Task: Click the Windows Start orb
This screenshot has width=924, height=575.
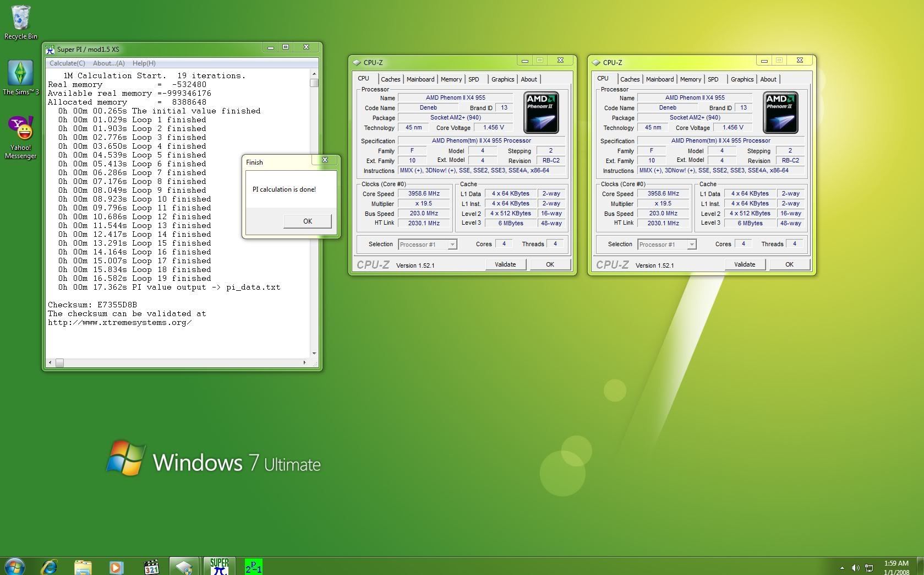Action: click(x=14, y=566)
